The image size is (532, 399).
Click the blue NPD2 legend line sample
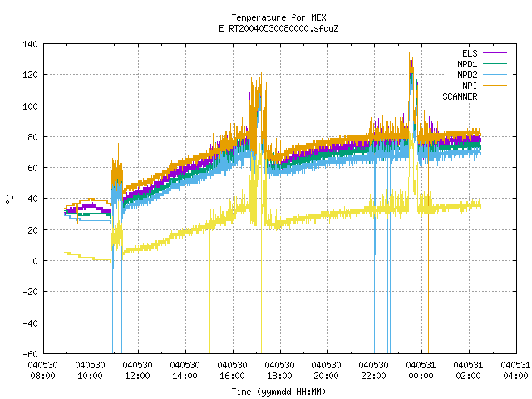pyautogui.click(x=495, y=75)
